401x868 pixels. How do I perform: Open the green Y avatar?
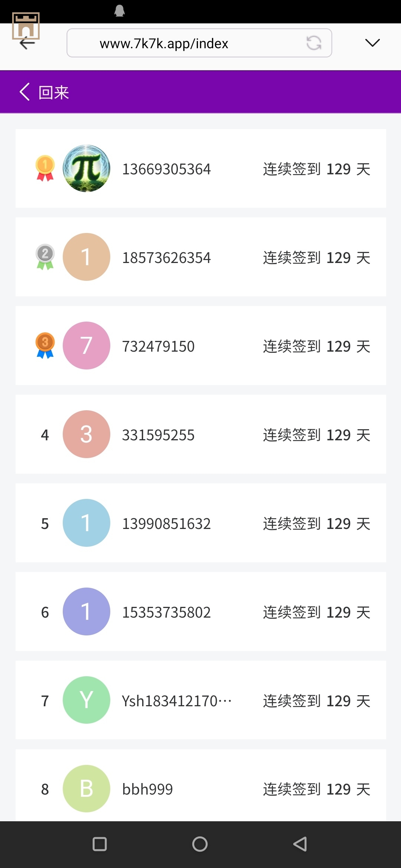tap(87, 700)
